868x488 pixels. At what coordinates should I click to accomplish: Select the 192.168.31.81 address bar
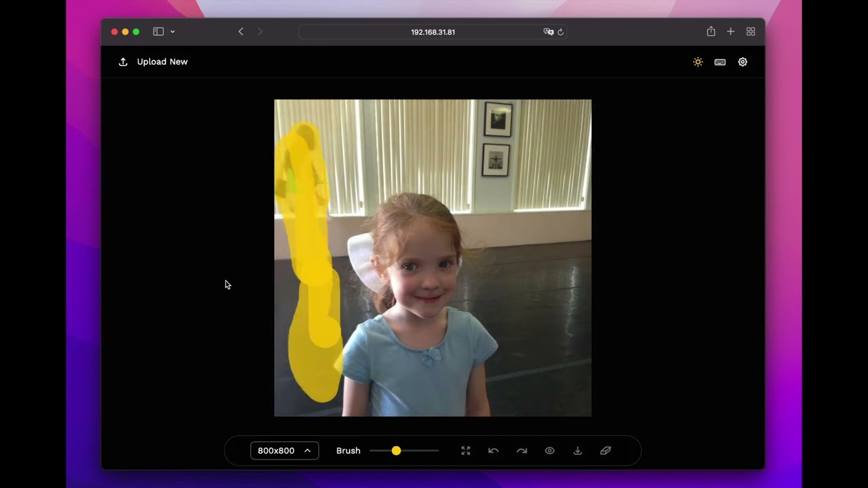click(x=433, y=32)
